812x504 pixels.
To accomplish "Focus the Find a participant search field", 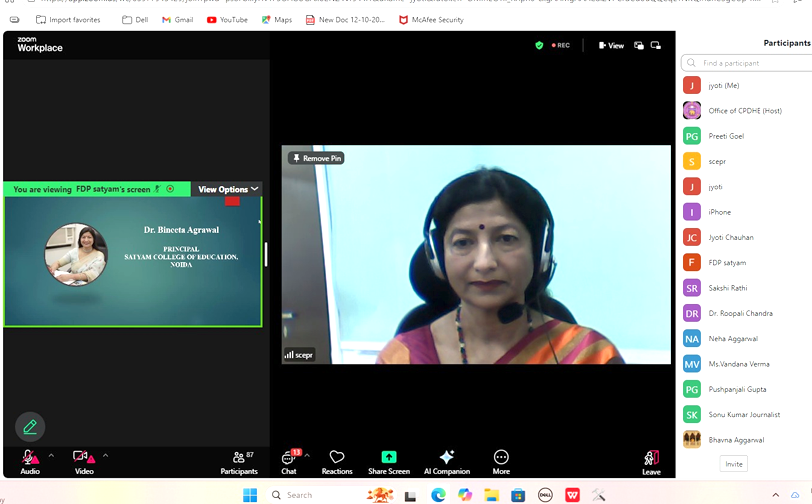I will [746, 63].
